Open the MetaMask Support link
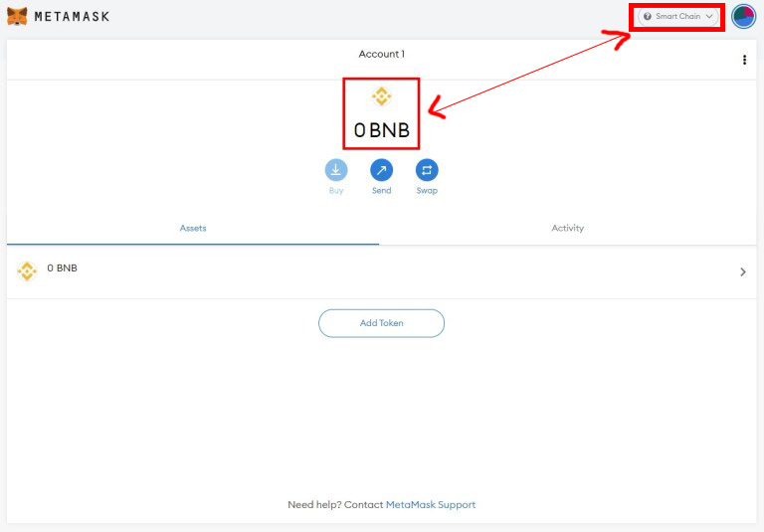764x532 pixels. pyautogui.click(x=431, y=505)
